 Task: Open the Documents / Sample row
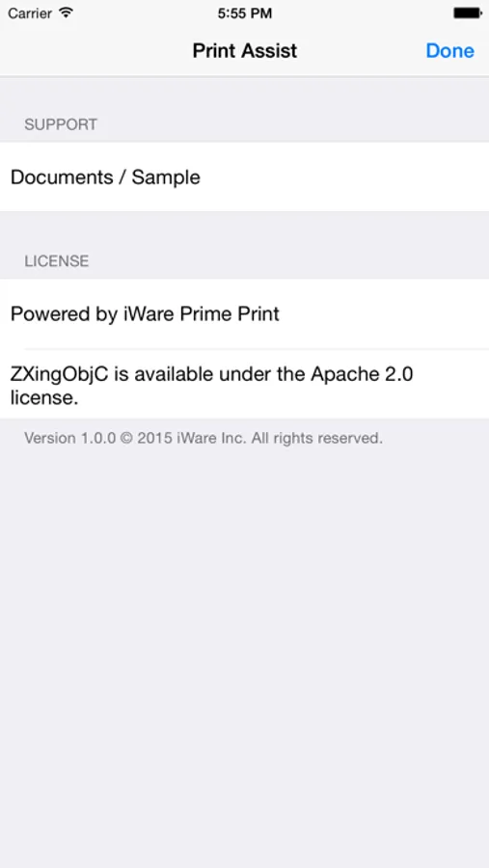tap(244, 177)
